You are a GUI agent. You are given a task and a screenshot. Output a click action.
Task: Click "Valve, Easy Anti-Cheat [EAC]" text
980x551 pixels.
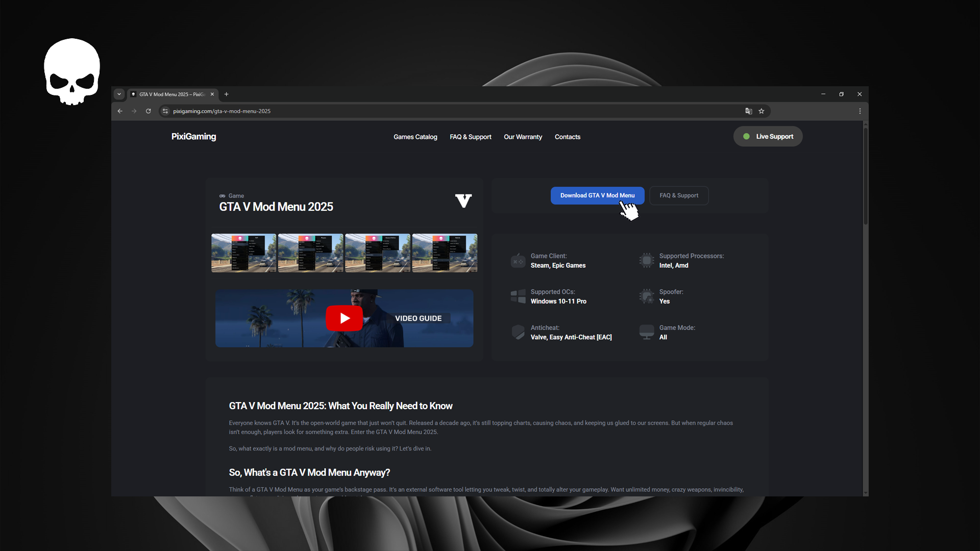tap(571, 338)
